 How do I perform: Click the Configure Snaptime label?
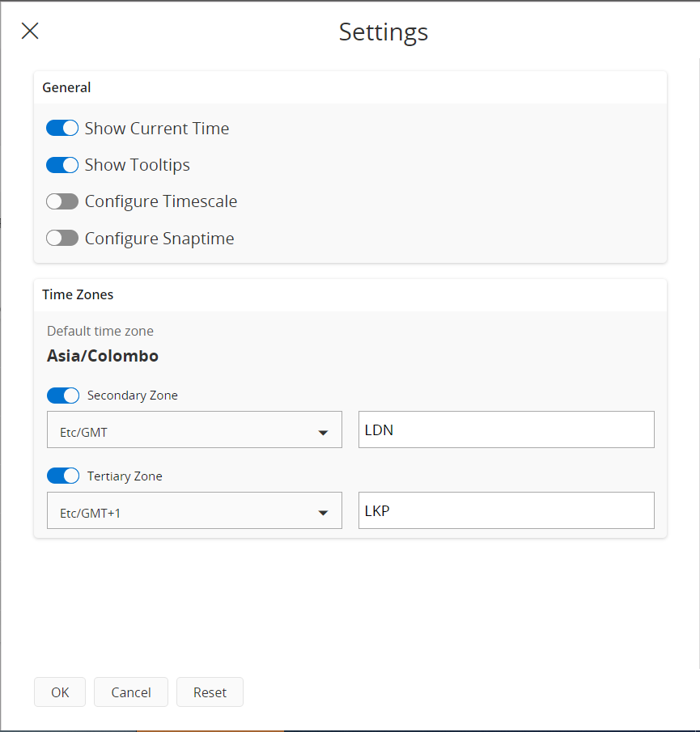pos(159,239)
